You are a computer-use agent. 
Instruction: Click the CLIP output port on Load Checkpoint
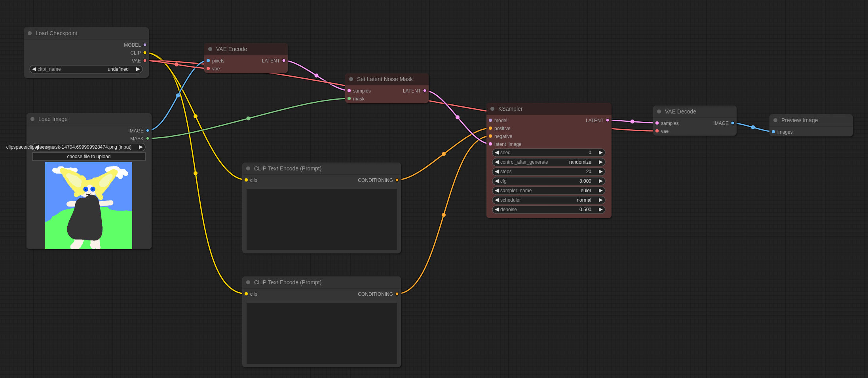pyautogui.click(x=145, y=53)
